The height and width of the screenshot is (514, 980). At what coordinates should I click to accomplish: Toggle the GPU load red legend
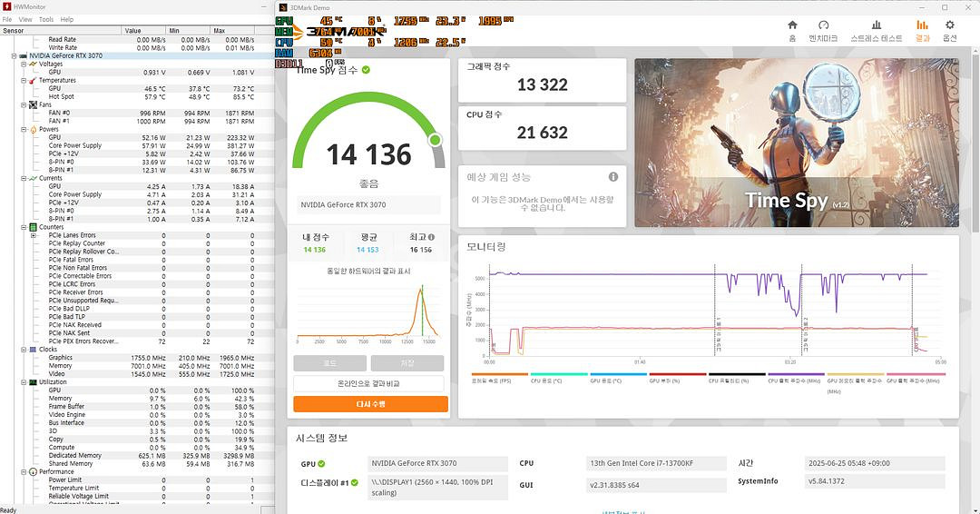[x=678, y=378]
